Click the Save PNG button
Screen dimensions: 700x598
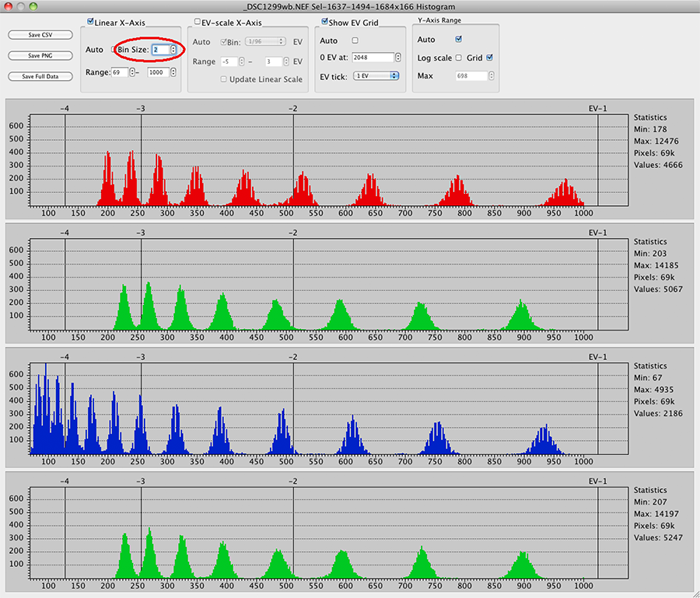tap(40, 56)
